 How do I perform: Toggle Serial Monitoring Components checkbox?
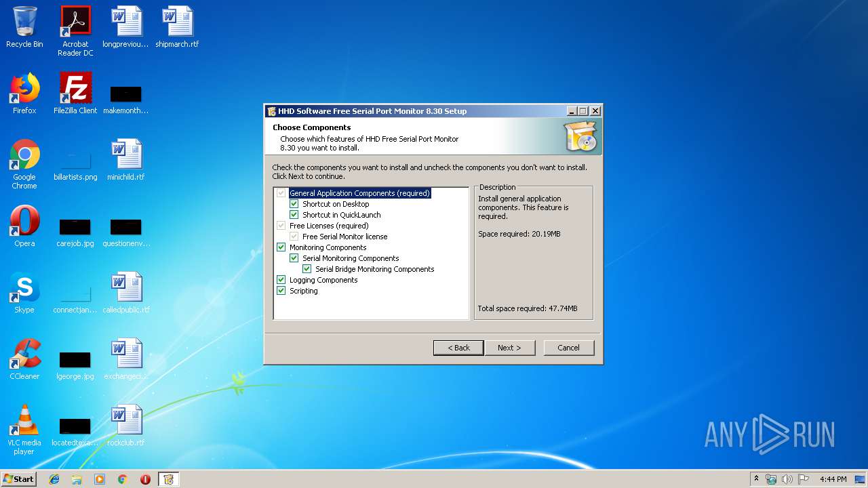[x=294, y=258]
